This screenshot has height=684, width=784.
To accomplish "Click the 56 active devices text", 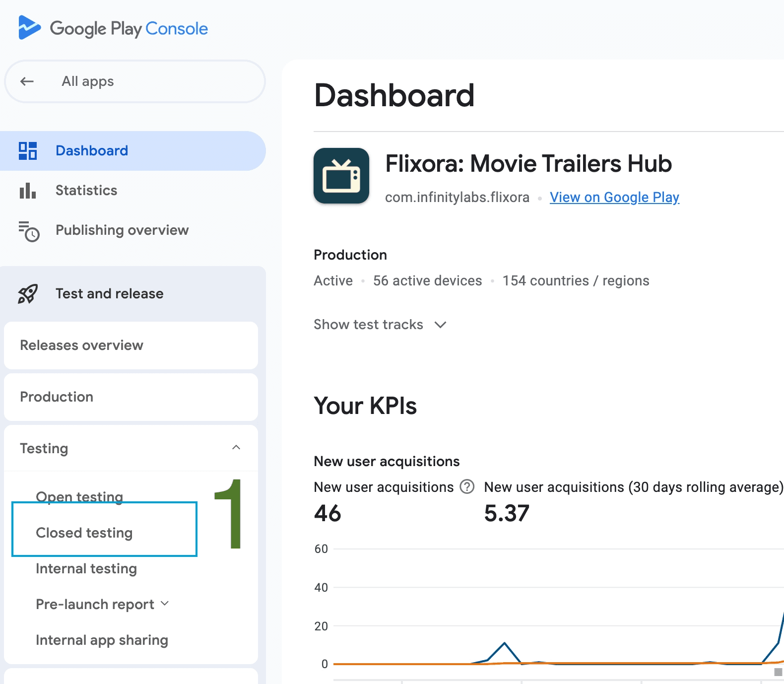I will click(x=428, y=281).
